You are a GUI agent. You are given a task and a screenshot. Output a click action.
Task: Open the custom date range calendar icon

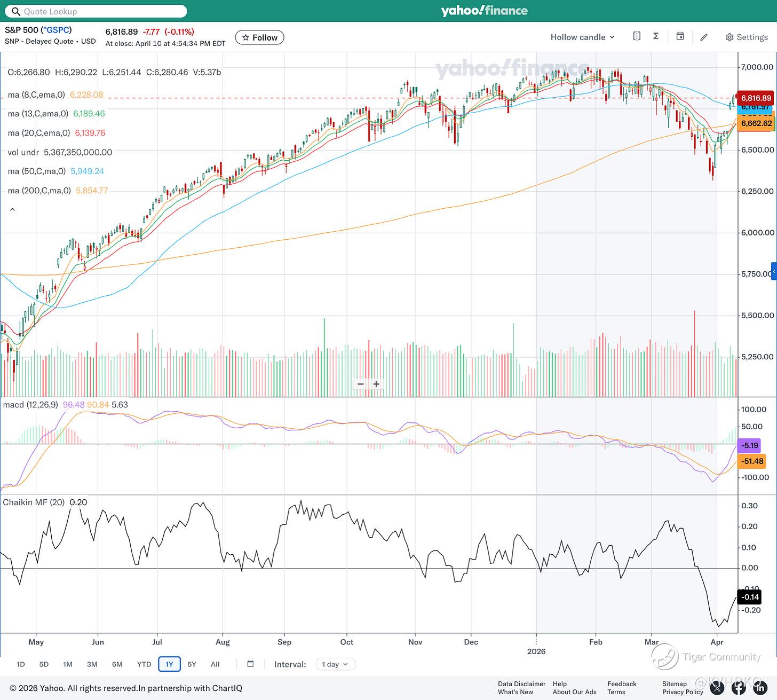coord(250,664)
